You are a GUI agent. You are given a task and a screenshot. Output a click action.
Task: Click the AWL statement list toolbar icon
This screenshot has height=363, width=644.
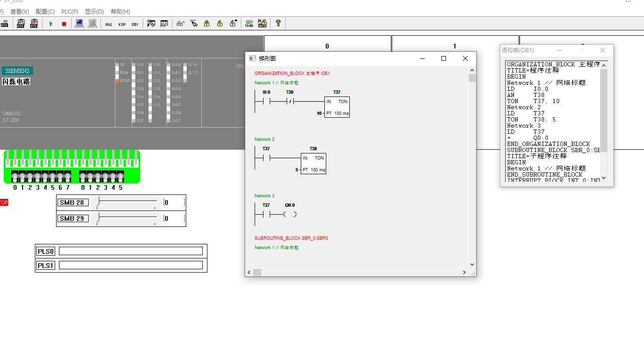(x=109, y=24)
